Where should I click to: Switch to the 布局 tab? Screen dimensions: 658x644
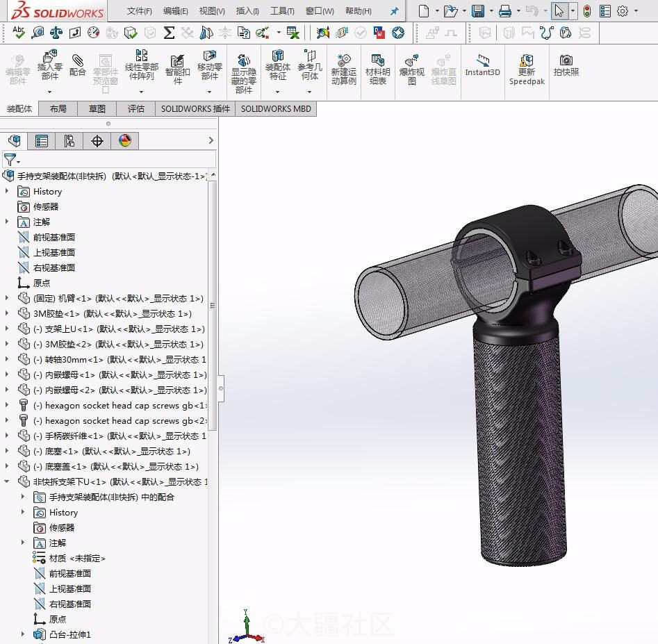tap(58, 108)
